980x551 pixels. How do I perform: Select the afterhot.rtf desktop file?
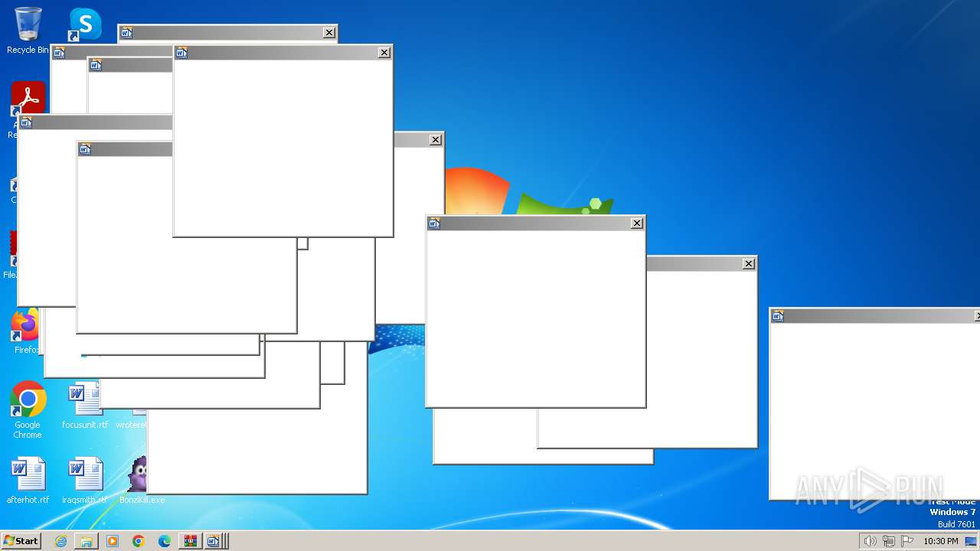28,481
